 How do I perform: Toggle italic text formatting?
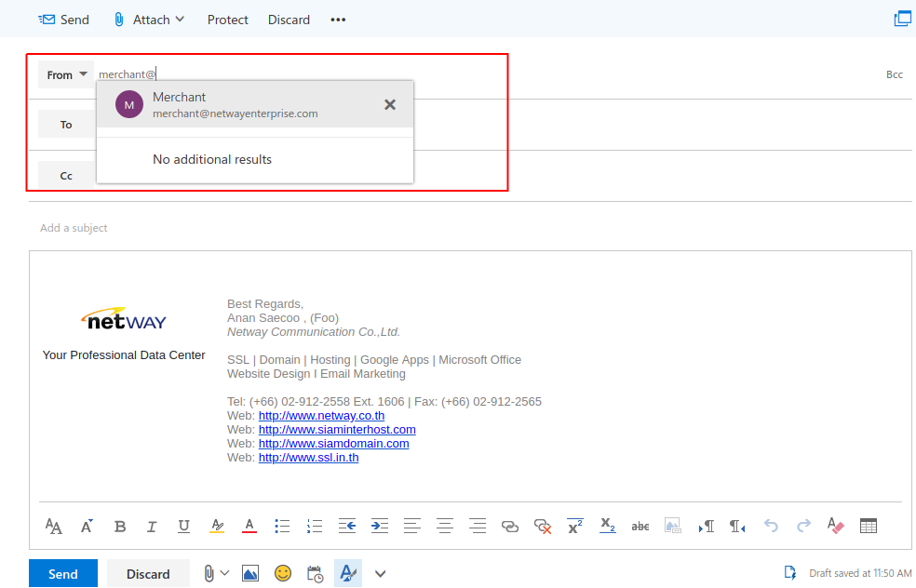pos(152,526)
